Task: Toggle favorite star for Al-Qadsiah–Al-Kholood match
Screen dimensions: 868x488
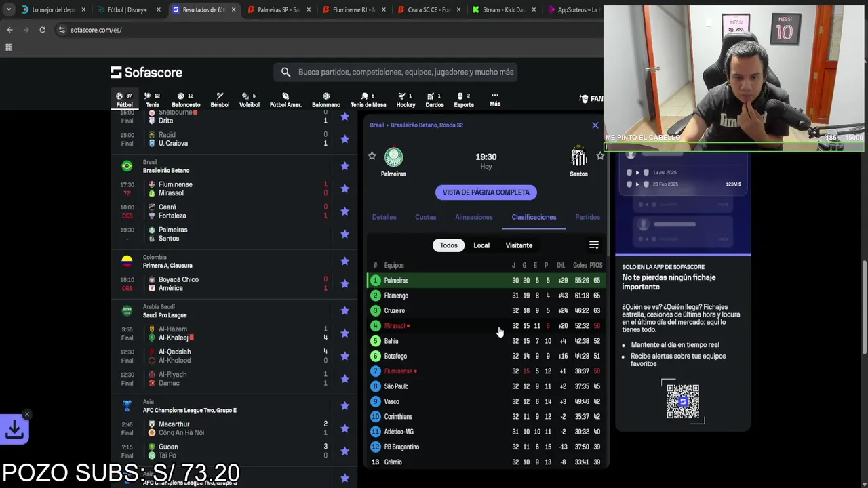Action: tap(344, 356)
